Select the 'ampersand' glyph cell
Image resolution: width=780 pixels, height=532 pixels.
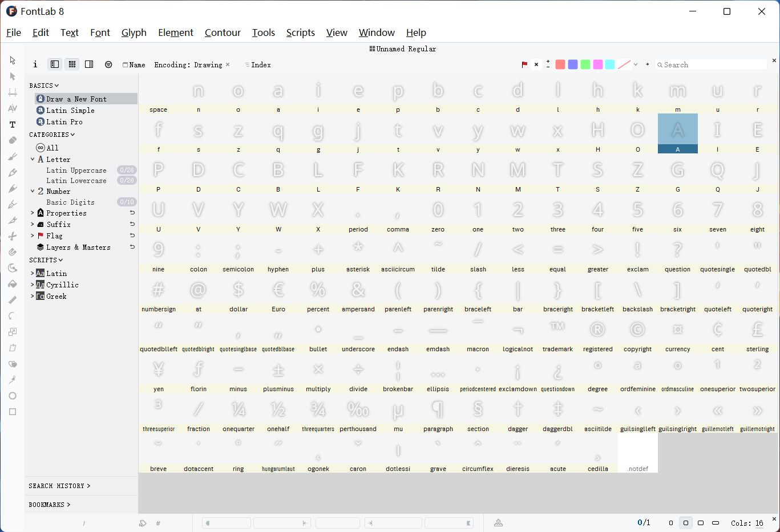[x=358, y=293]
